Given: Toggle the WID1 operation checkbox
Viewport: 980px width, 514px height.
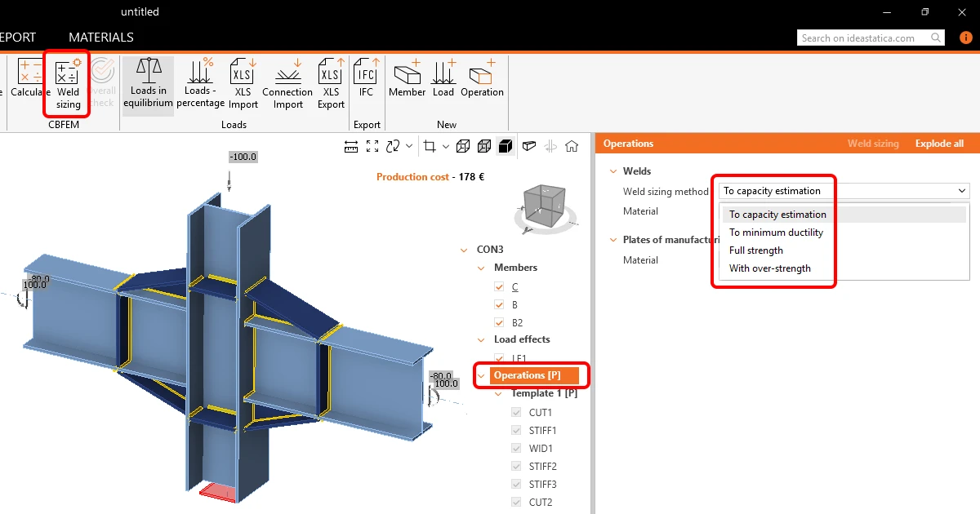Looking at the screenshot, I should (x=516, y=449).
